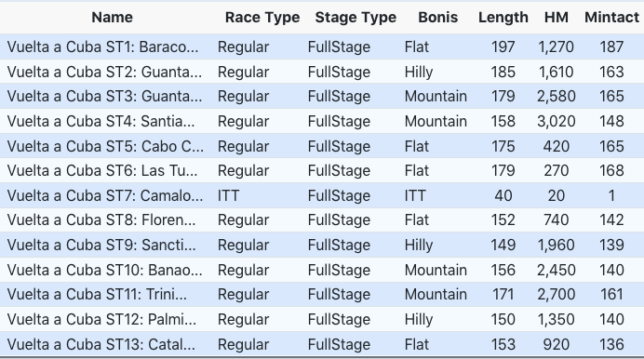The image size is (644, 359).
Task: Sort table by Name column header
Action: tap(112, 18)
